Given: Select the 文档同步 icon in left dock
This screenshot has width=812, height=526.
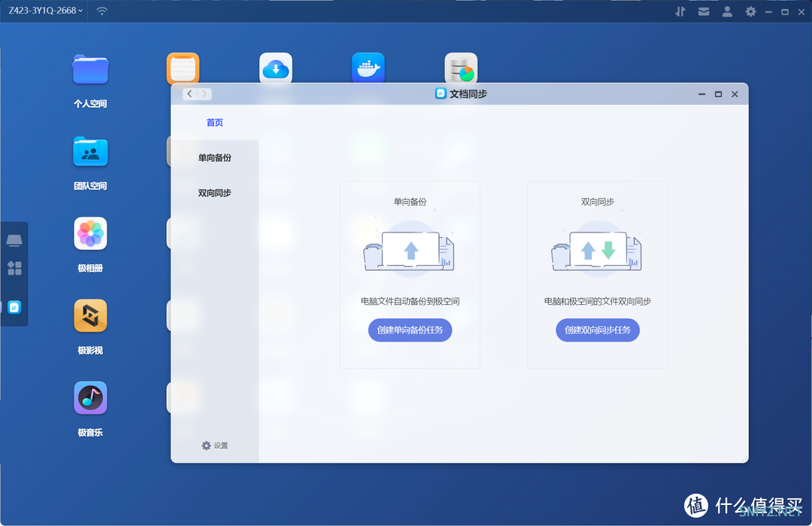Looking at the screenshot, I should click(x=14, y=307).
